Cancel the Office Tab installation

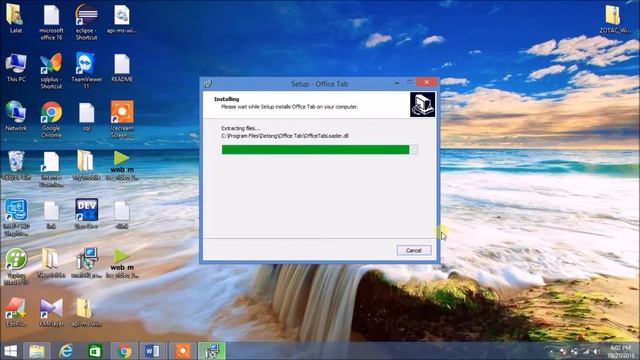point(413,250)
